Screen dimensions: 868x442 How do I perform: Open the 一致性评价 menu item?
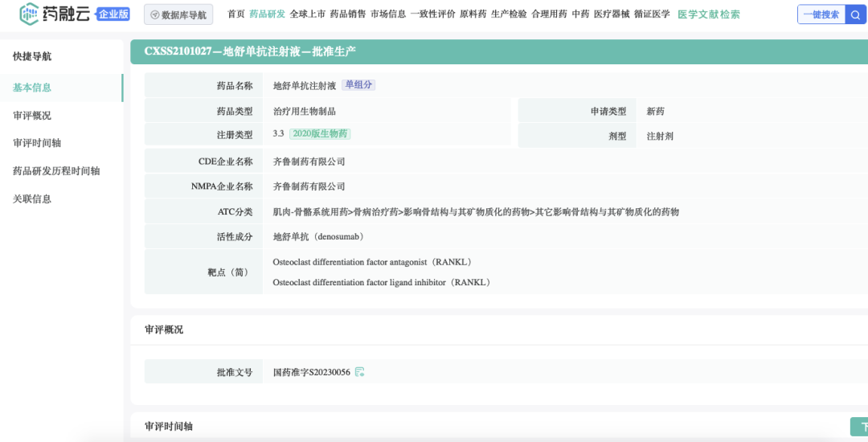[433, 14]
